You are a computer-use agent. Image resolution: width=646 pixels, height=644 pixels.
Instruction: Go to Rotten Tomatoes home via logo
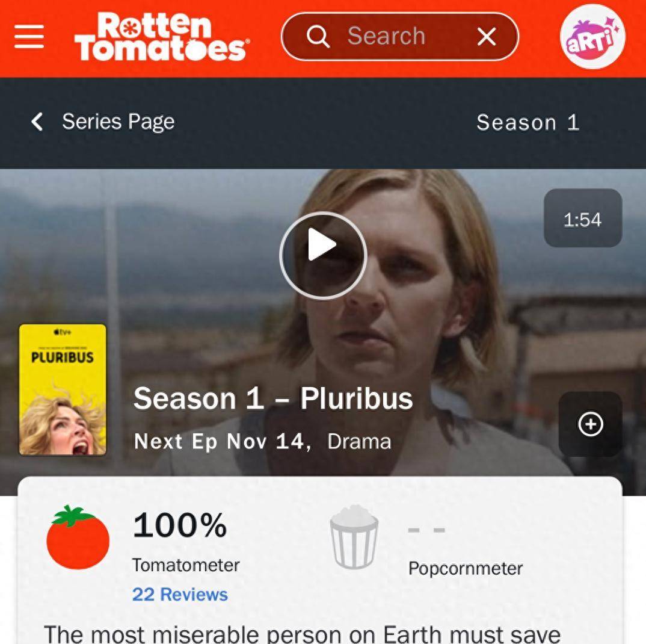tap(162, 37)
